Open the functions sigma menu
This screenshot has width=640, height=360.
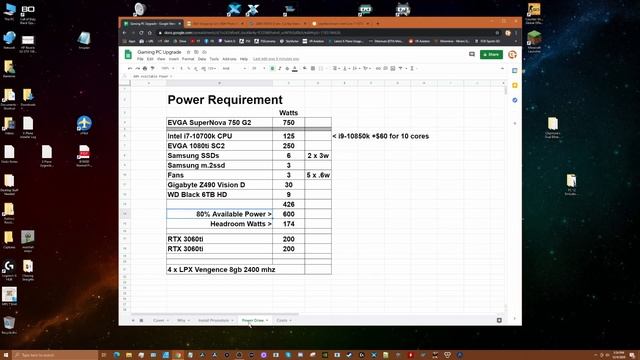(x=412, y=68)
